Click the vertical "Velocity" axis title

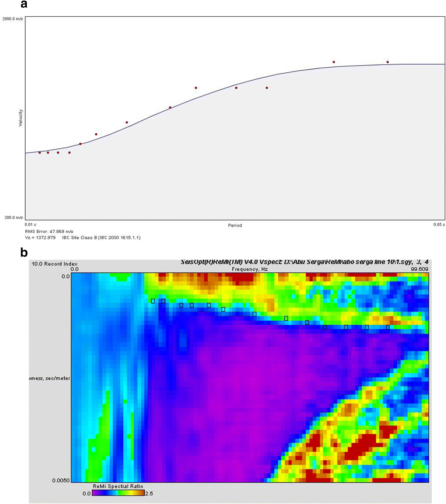20,118
